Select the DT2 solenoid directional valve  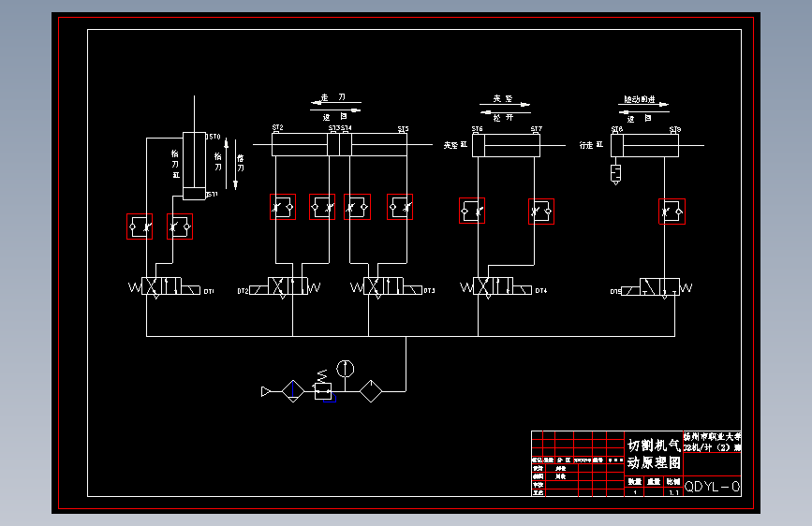(286, 287)
